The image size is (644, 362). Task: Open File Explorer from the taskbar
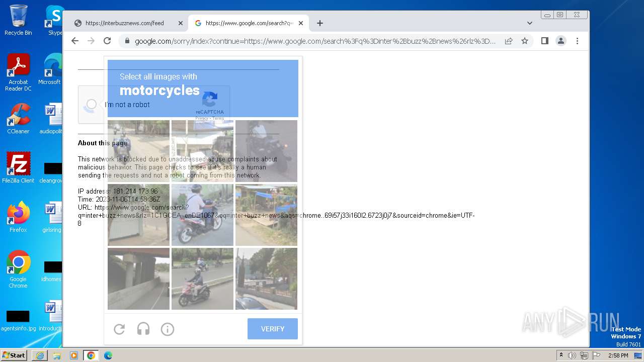pos(57,355)
